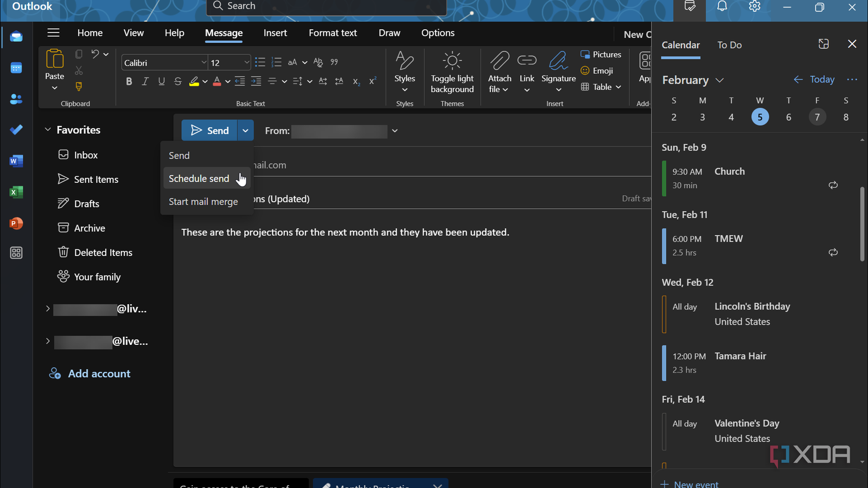Click the Emoji icon in Insert group
868x488 pixels.
pyautogui.click(x=585, y=70)
